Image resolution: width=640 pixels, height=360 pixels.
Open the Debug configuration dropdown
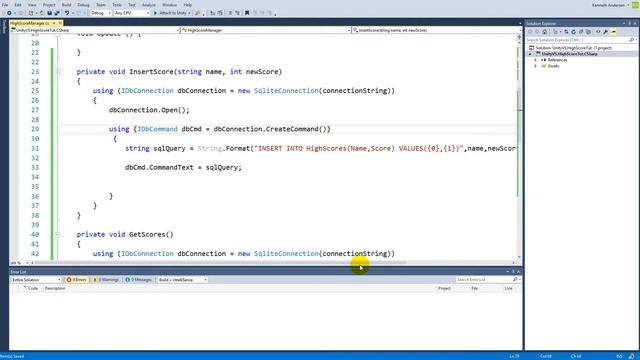100,13
